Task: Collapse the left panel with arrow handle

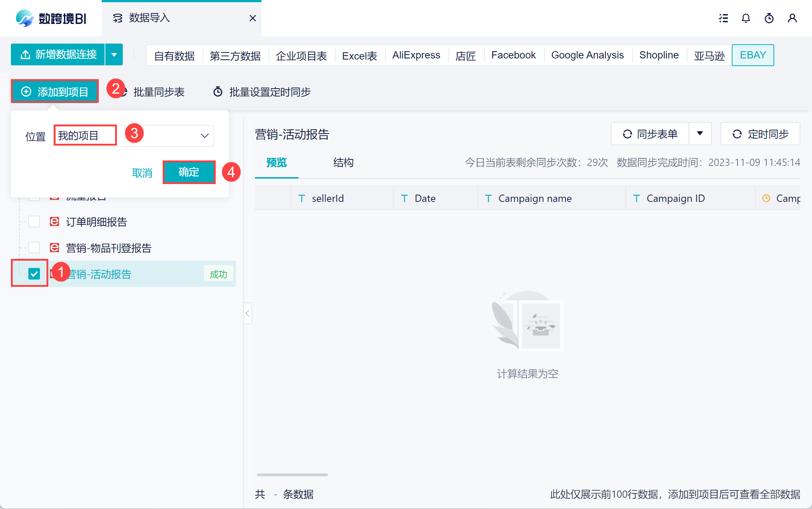Action: coord(248,313)
